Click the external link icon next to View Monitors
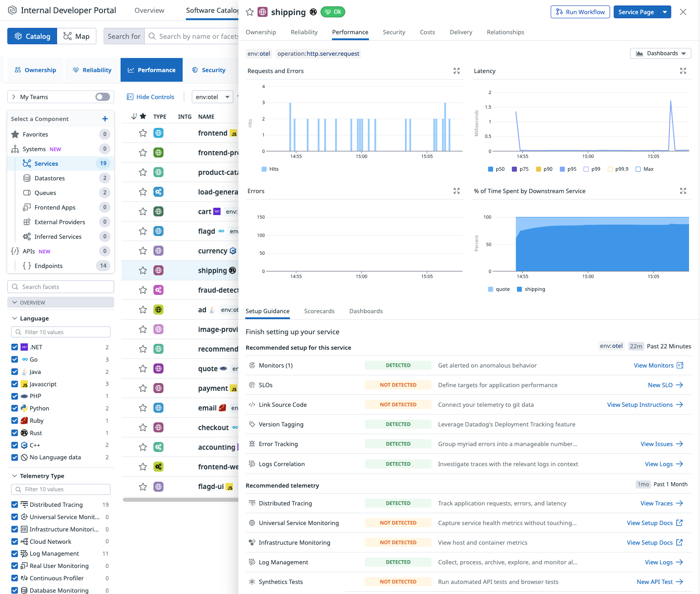The width and height of the screenshot is (700, 594). pos(680,365)
